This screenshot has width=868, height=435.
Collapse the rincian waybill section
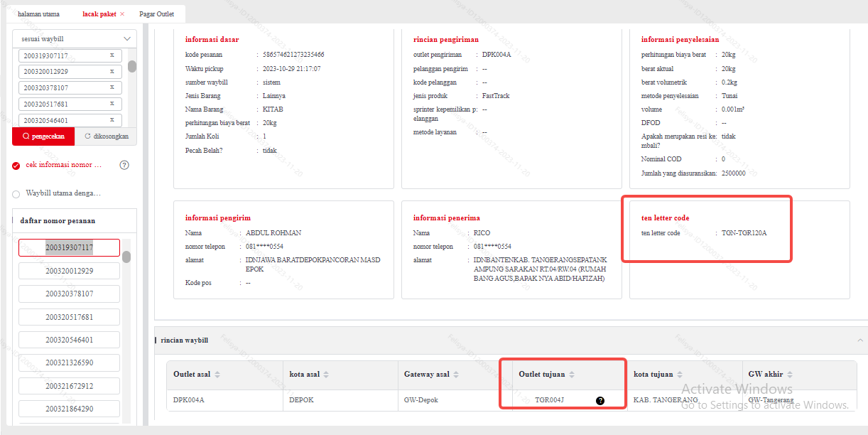tap(859, 340)
